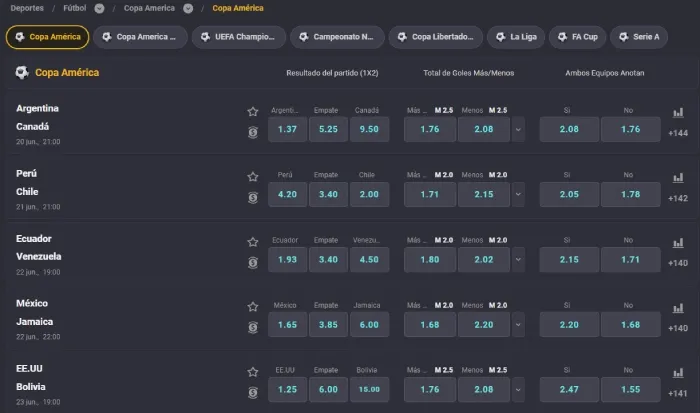Select Jamaica win odds 6.00
The width and height of the screenshot is (700, 413).
[x=369, y=325]
